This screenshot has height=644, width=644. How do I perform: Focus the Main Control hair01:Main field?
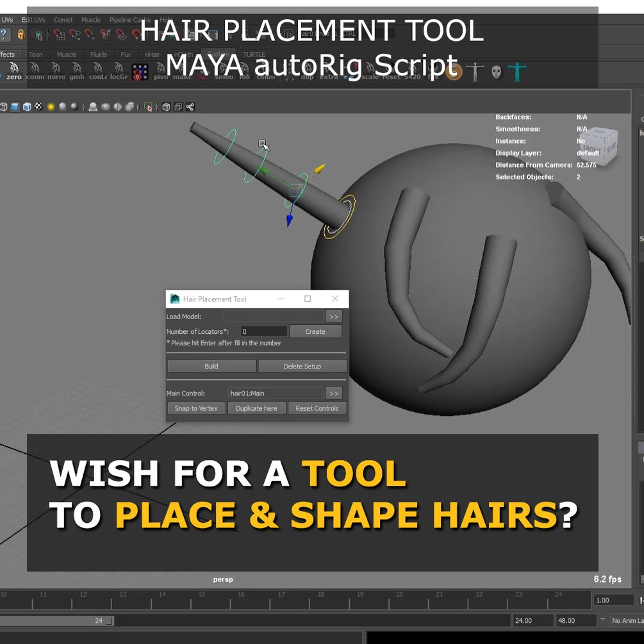[x=276, y=393]
